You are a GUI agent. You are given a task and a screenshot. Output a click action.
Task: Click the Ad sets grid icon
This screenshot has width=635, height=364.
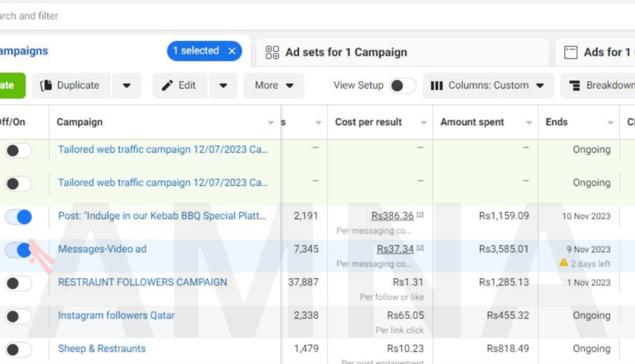(272, 53)
